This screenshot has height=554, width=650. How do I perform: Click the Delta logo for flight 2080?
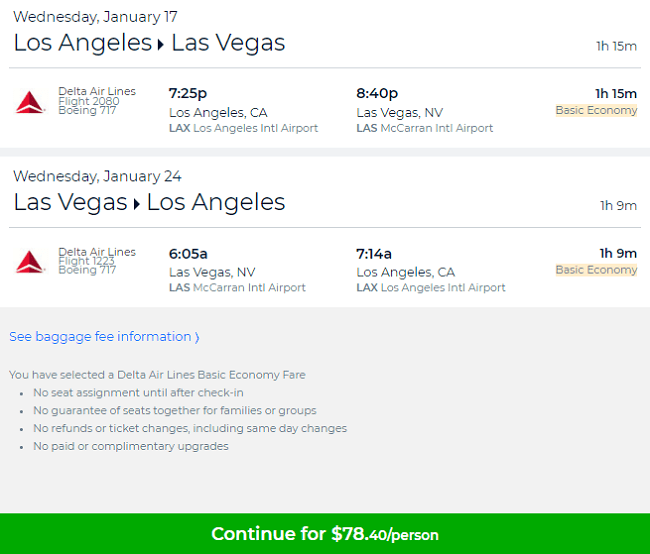point(30,102)
